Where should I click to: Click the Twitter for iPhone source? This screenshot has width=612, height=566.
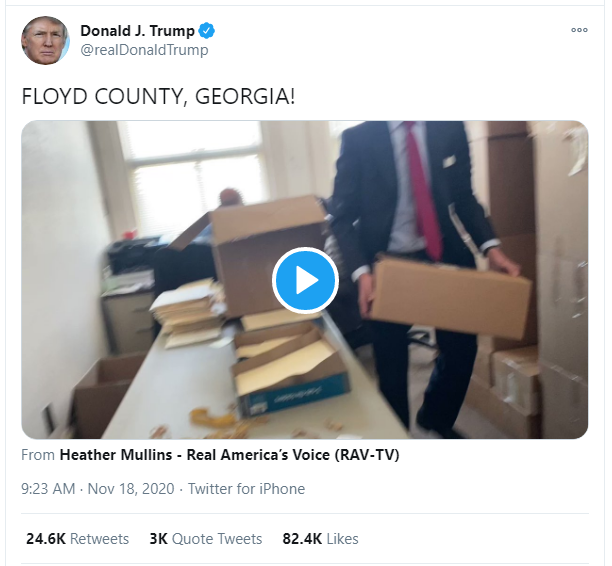pos(246,489)
